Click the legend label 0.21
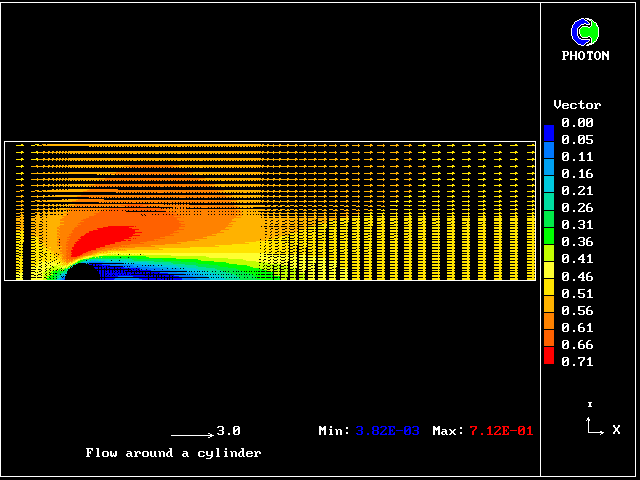This screenshot has width=640, height=480. [577, 191]
